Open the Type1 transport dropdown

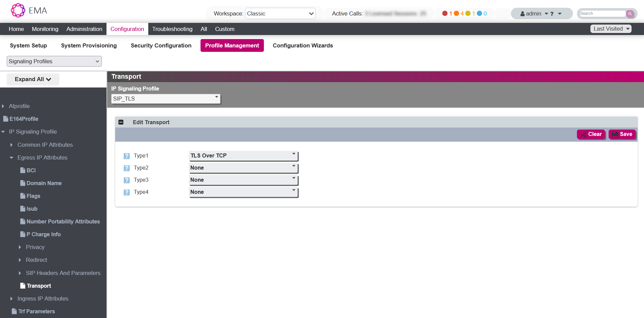tap(243, 155)
